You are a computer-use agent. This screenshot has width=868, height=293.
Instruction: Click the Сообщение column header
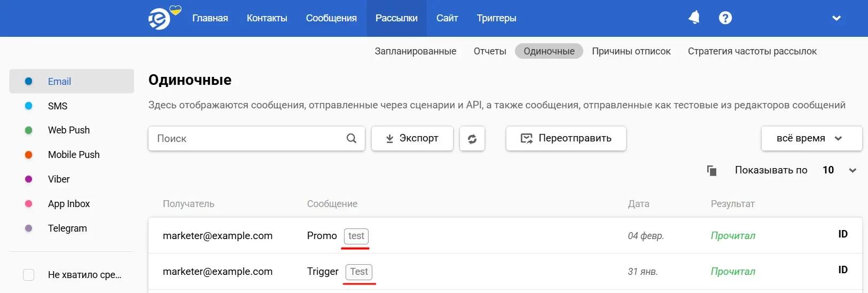(332, 204)
